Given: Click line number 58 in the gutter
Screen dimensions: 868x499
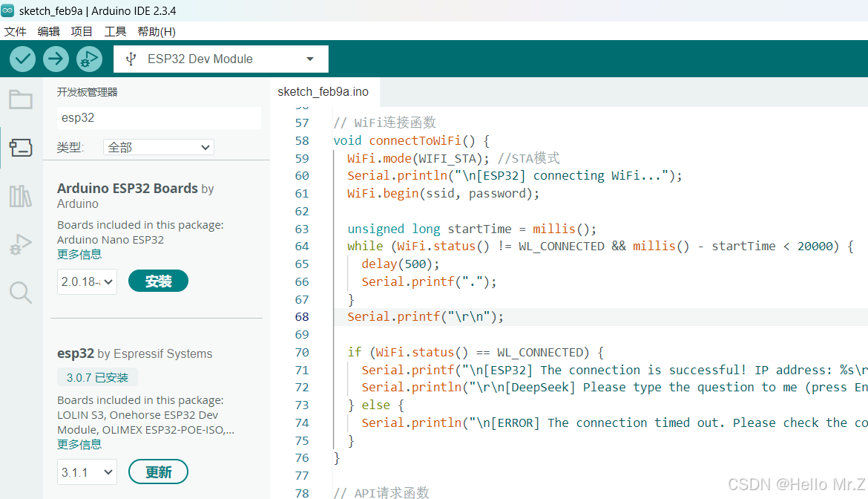Looking at the screenshot, I should point(302,140).
